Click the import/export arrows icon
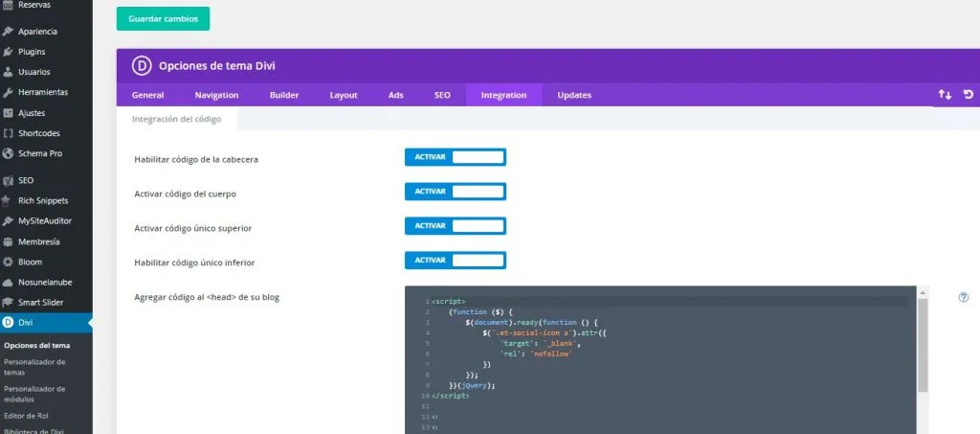 945,95
